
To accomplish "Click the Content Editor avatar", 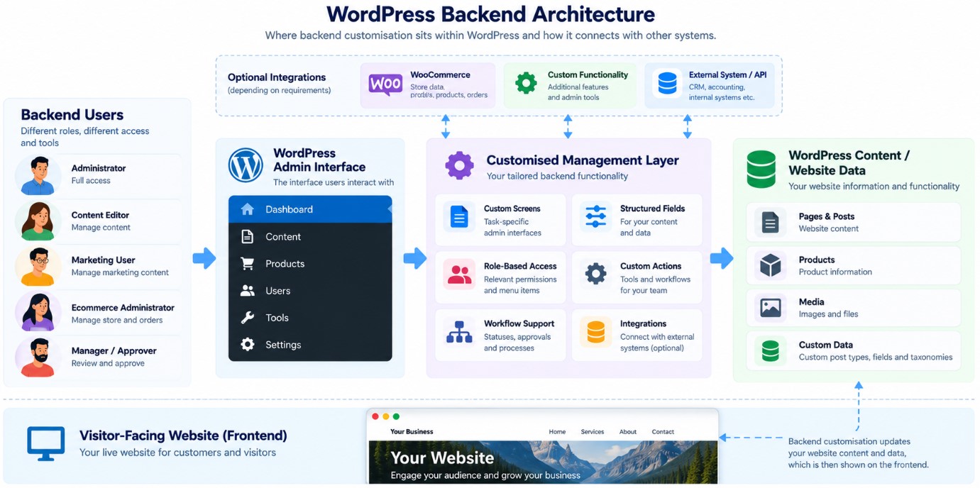I will click(x=38, y=221).
